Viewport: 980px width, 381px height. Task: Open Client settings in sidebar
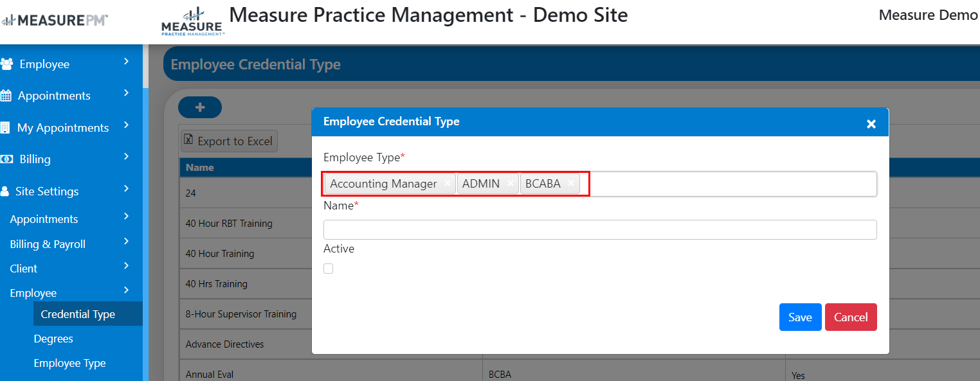24,269
